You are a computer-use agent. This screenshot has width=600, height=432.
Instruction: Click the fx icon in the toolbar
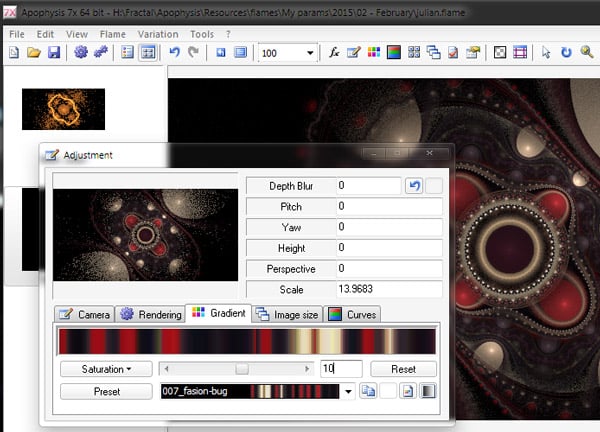(x=334, y=52)
